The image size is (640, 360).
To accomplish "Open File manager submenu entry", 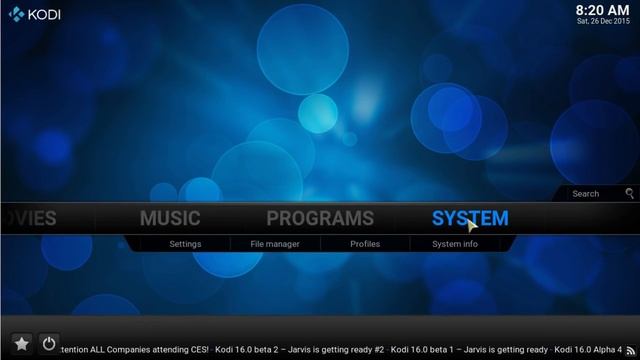I will tap(275, 244).
